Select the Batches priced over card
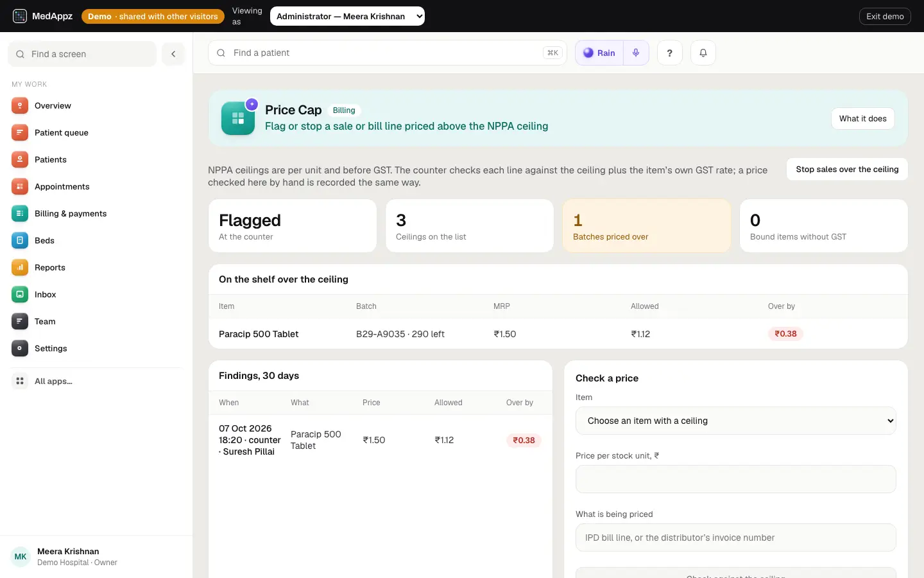The height and width of the screenshot is (578, 924). (647, 226)
